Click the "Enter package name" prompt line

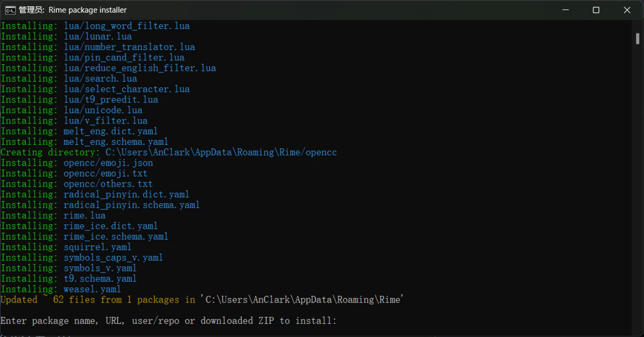click(168, 320)
